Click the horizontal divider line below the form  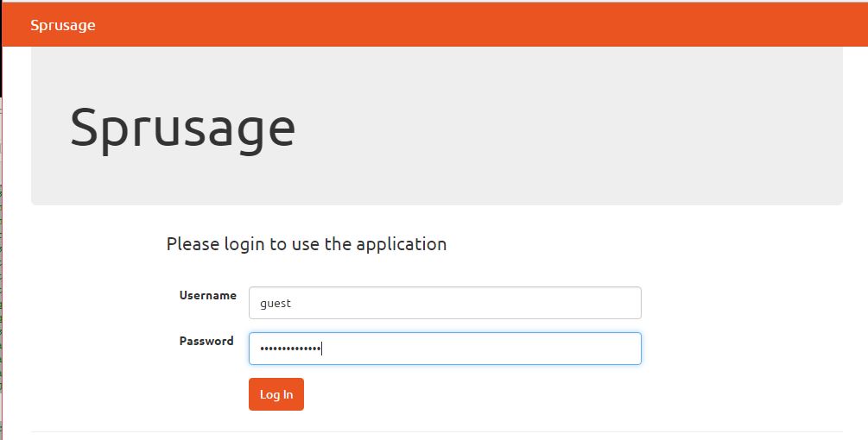[x=436, y=431]
